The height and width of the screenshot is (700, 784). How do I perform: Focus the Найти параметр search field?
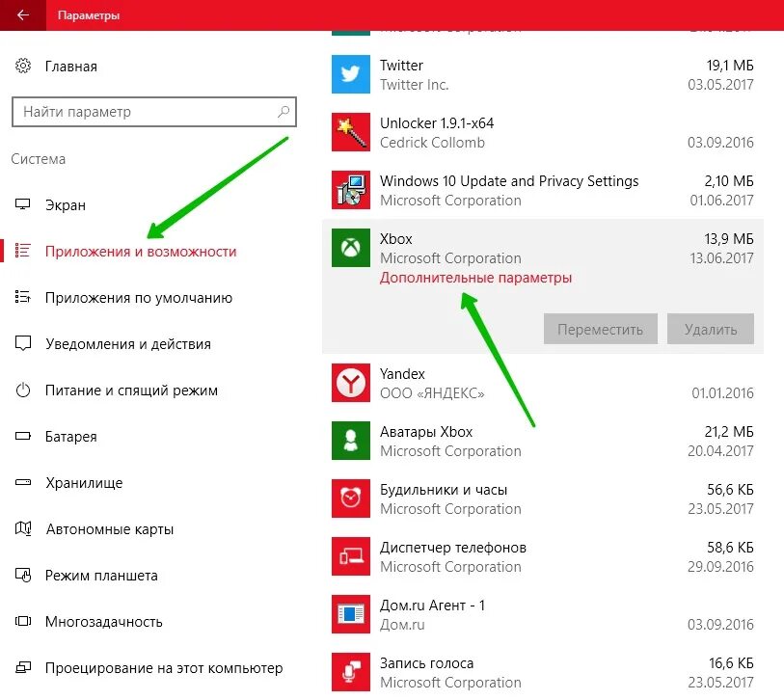tap(154, 112)
